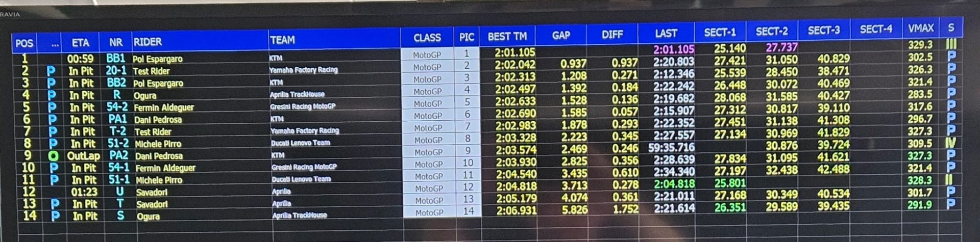Click the P status icon at end of row 14
Viewport: 980px width, 242px height.
(x=951, y=204)
